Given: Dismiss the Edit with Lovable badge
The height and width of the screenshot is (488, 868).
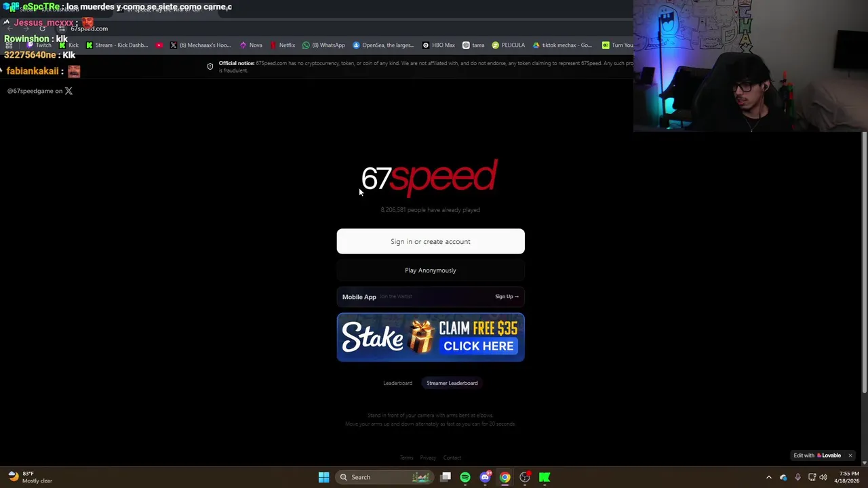Looking at the screenshot, I should (x=850, y=455).
